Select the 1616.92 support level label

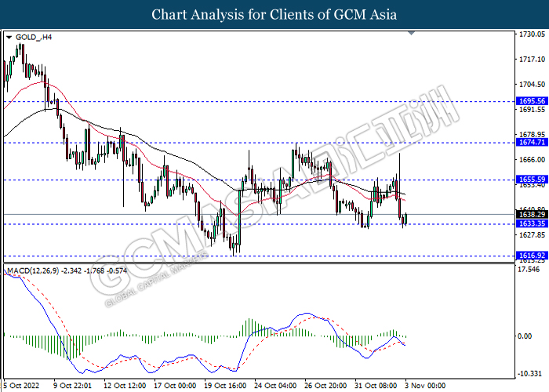(532, 256)
